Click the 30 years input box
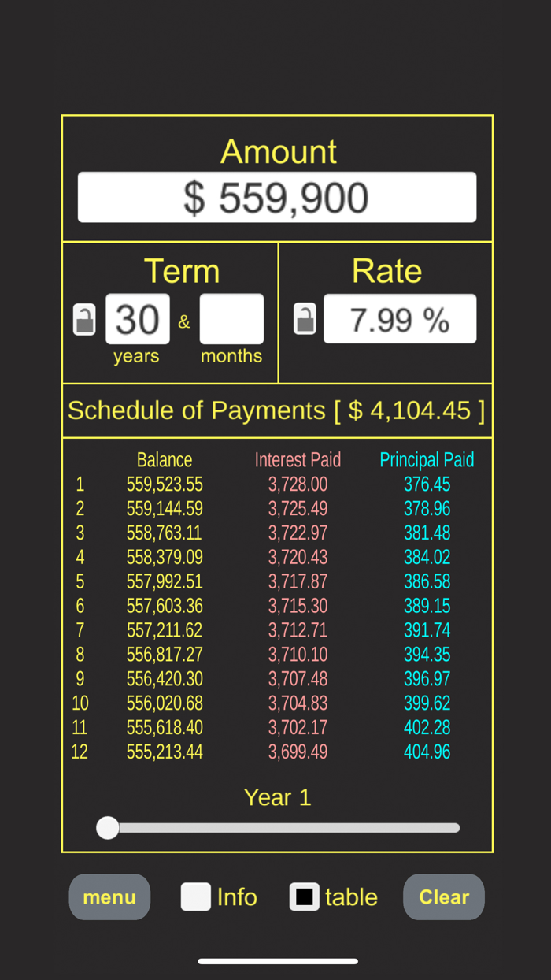Viewport: 551px width, 980px height. point(137,318)
